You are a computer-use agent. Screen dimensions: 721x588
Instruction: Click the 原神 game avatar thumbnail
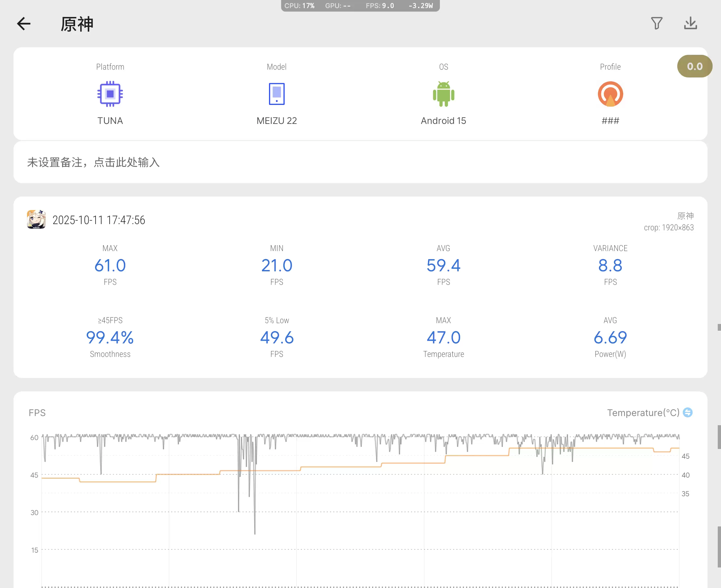point(36,219)
